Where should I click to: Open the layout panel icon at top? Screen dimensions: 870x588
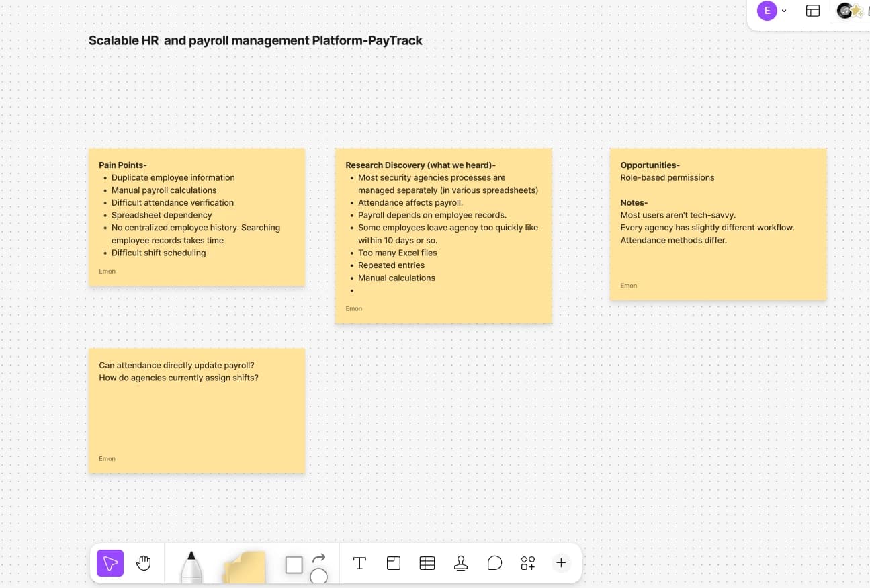[813, 11]
